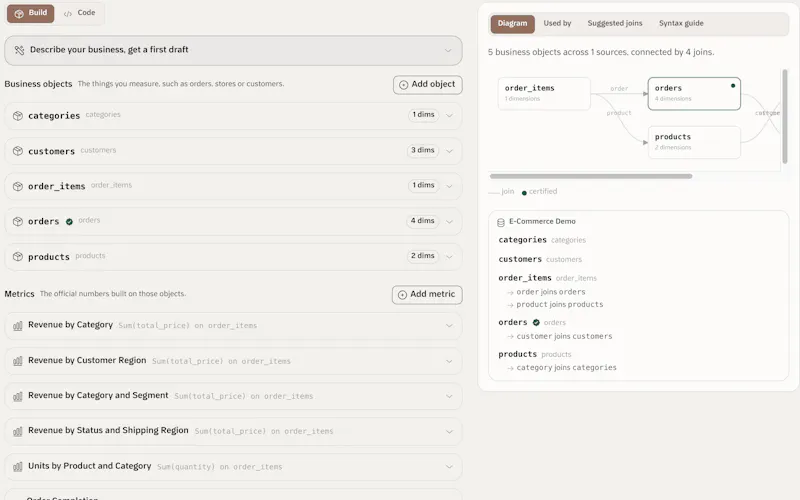Screen dimensions: 800x500
Task: Expand 'Describe your business' draft panel
Action: point(448,50)
